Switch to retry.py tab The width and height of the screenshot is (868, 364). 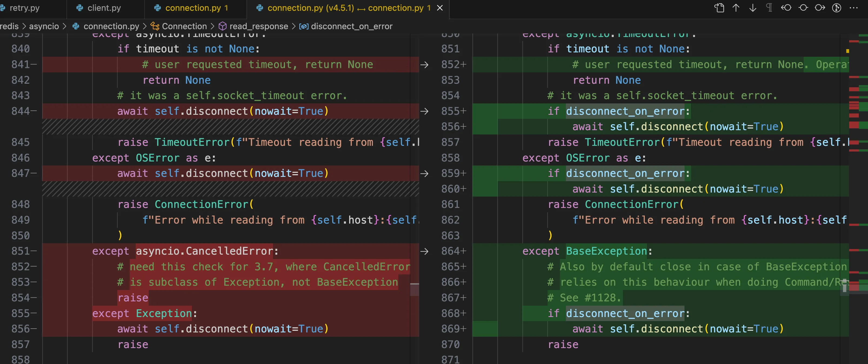point(24,8)
